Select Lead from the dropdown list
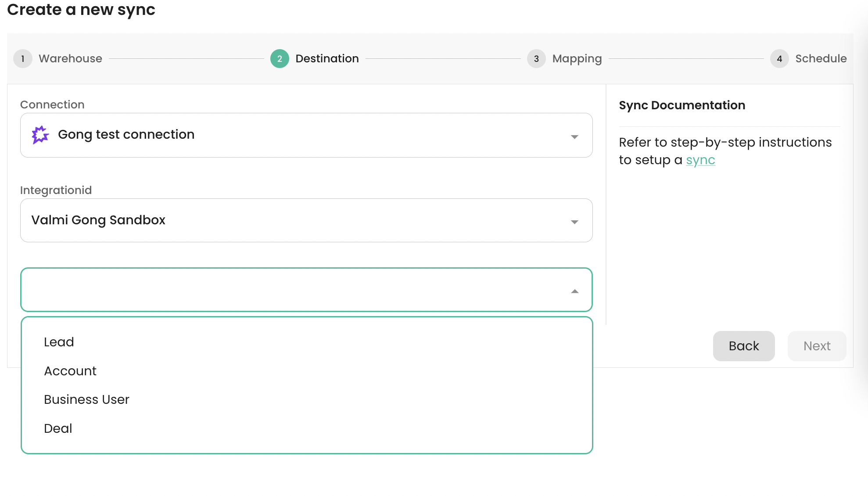 (59, 342)
